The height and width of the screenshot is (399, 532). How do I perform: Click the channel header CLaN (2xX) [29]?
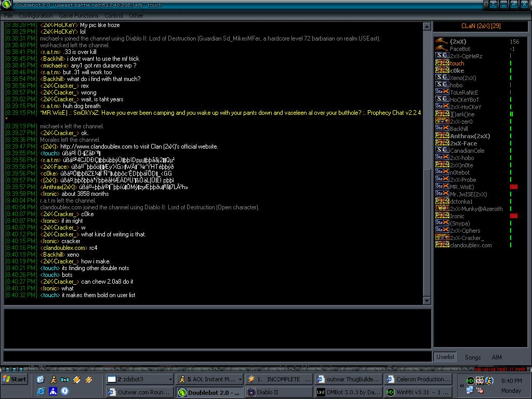click(481, 26)
